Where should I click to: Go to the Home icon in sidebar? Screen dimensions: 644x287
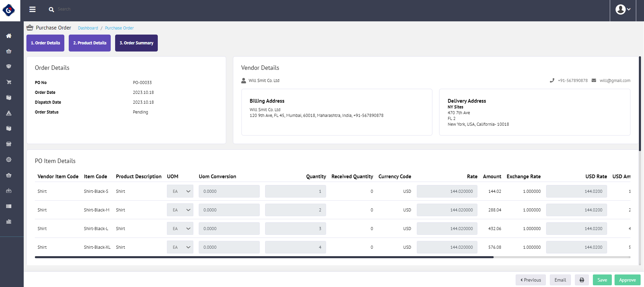(9, 36)
